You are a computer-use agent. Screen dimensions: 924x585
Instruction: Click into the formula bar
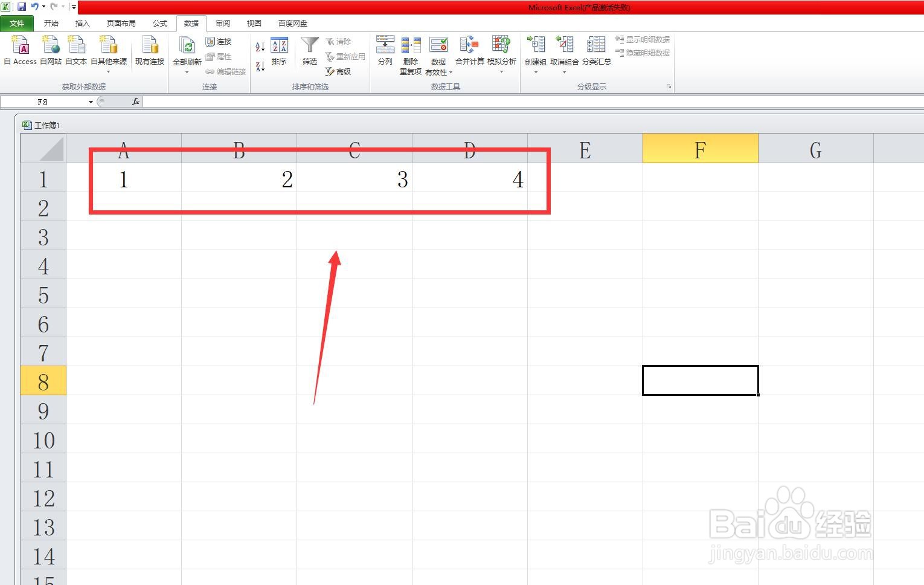point(533,102)
